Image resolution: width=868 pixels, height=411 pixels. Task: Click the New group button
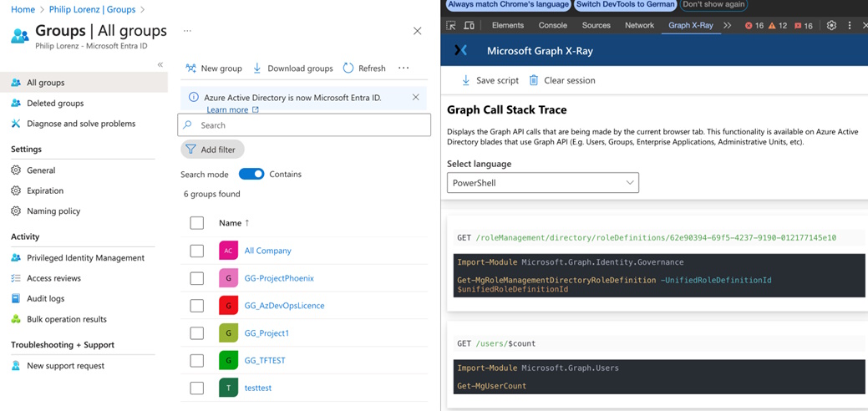(214, 68)
